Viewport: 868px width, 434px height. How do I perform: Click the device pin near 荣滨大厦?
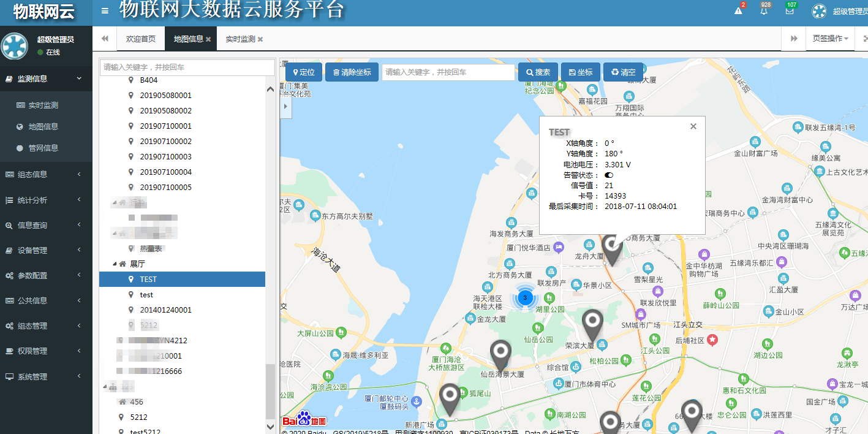pyautogui.click(x=592, y=325)
